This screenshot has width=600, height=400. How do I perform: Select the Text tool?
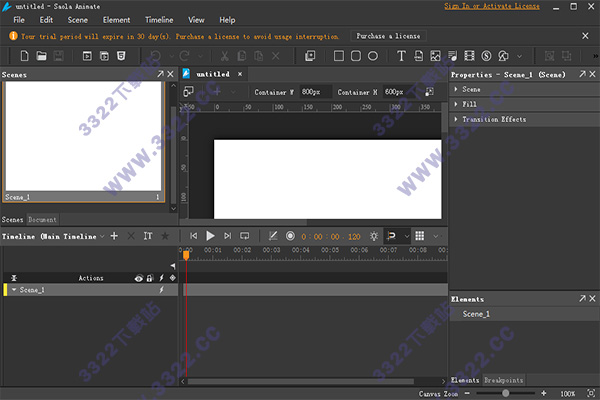(x=401, y=56)
